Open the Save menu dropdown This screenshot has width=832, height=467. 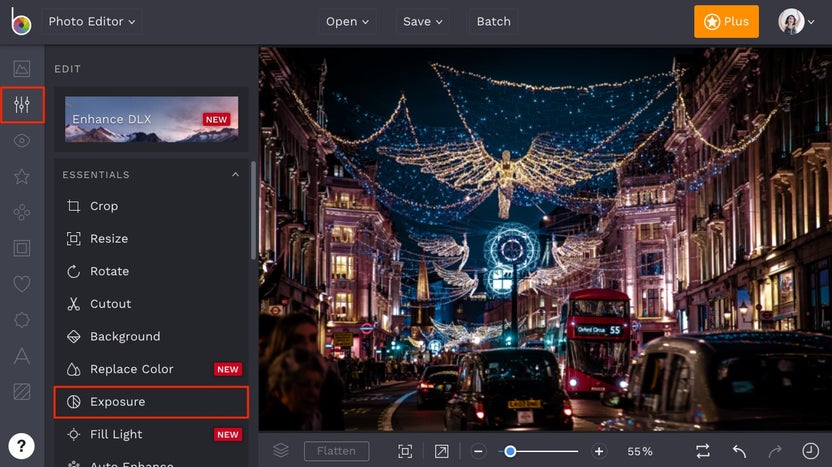(x=422, y=22)
